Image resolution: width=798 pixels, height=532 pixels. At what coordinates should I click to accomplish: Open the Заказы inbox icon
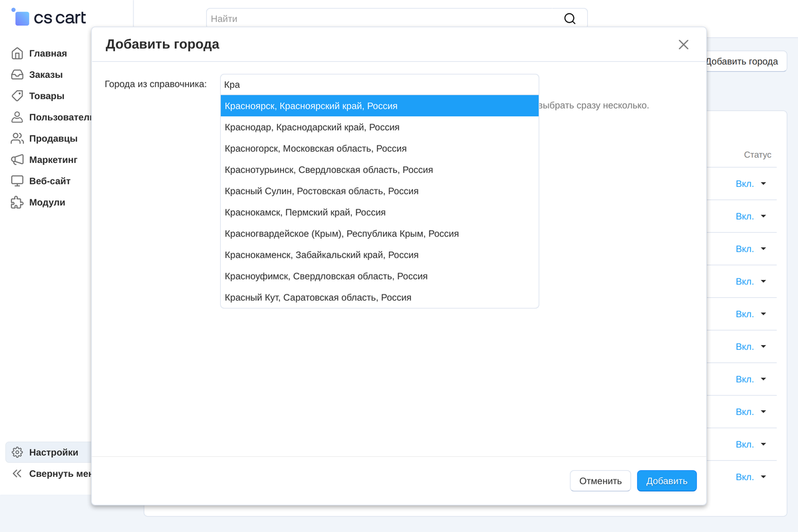[x=17, y=74]
